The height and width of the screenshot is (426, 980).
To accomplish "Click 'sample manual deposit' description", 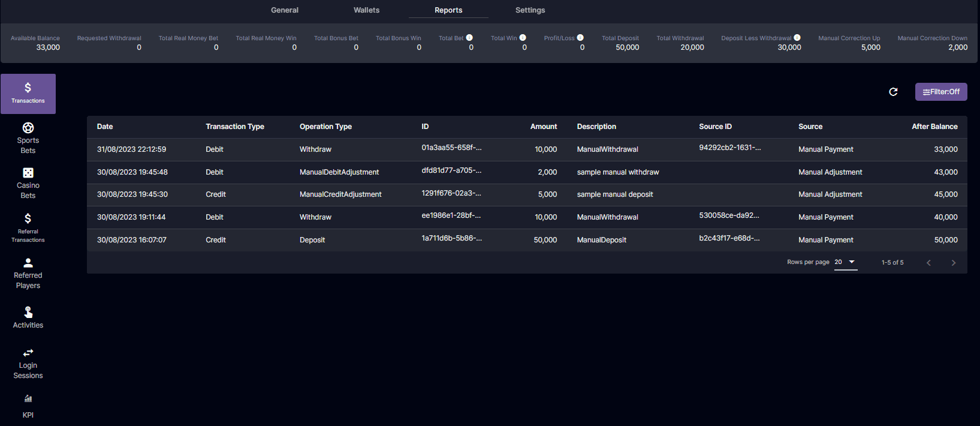I will coord(615,194).
